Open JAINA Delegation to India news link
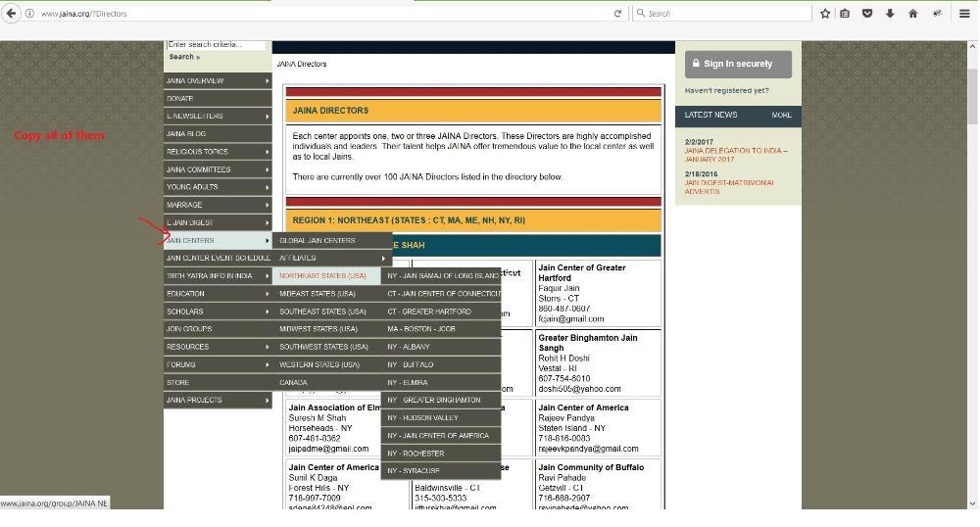This screenshot has height=527, width=980. coord(736,155)
